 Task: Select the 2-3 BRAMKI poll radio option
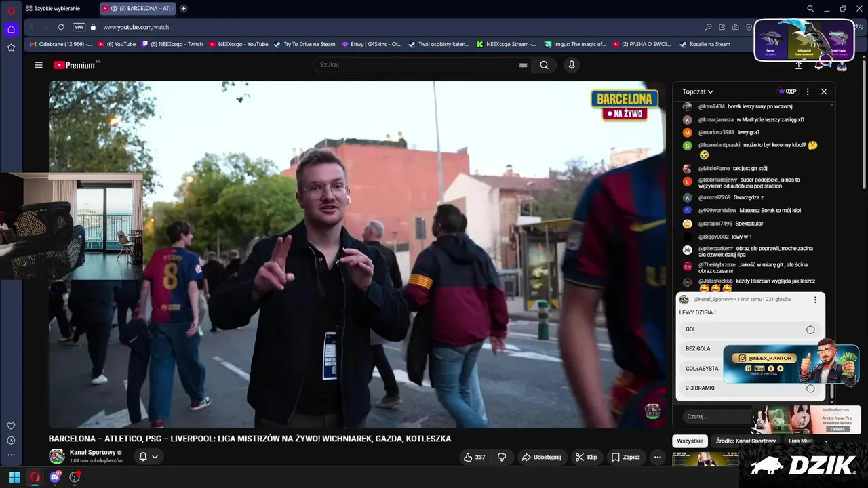click(810, 388)
